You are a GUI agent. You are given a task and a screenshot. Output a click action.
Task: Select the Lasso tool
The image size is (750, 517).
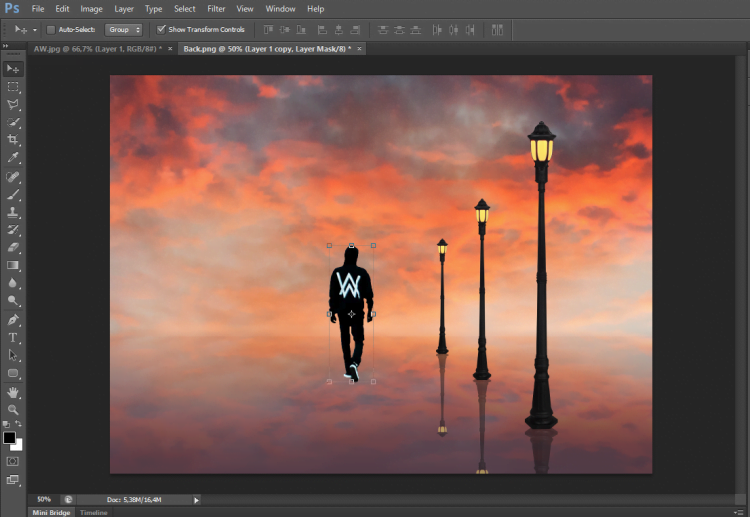tap(14, 105)
